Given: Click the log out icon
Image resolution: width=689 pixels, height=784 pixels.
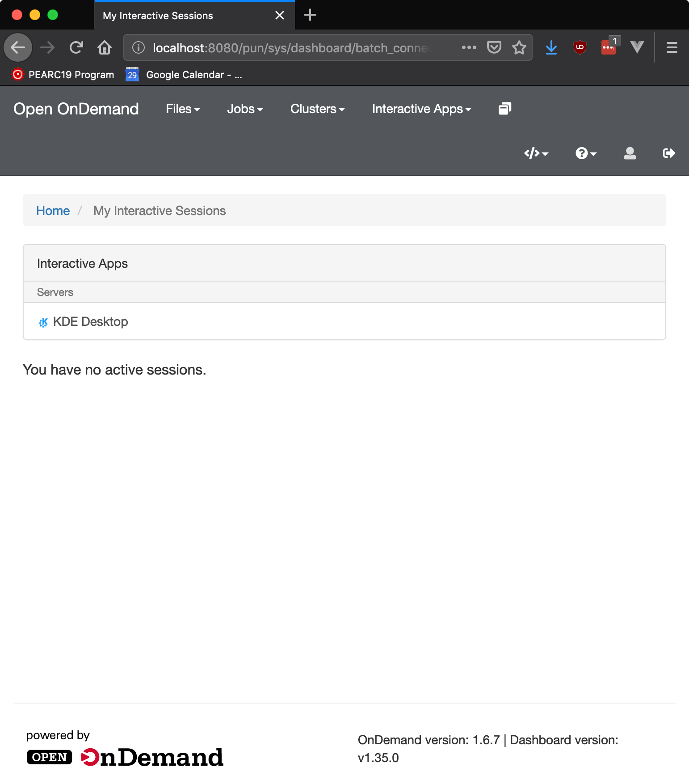Looking at the screenshot, I should coord(668,153).
